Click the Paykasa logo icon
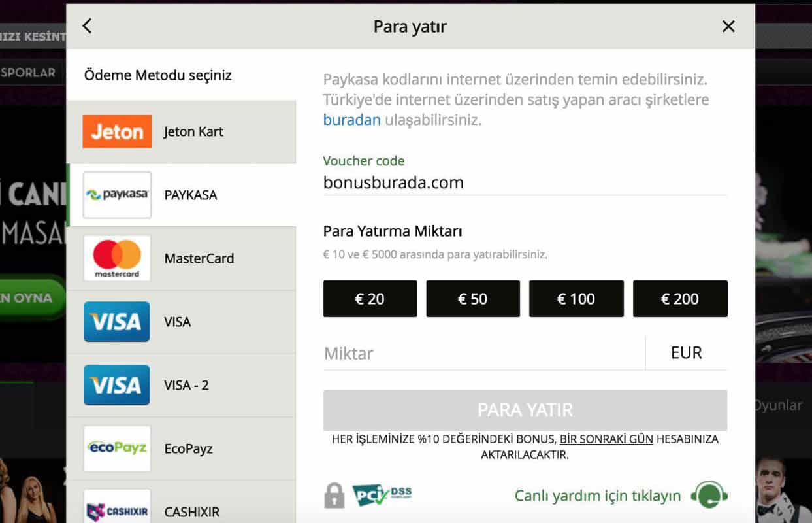 tap(117, 195)
